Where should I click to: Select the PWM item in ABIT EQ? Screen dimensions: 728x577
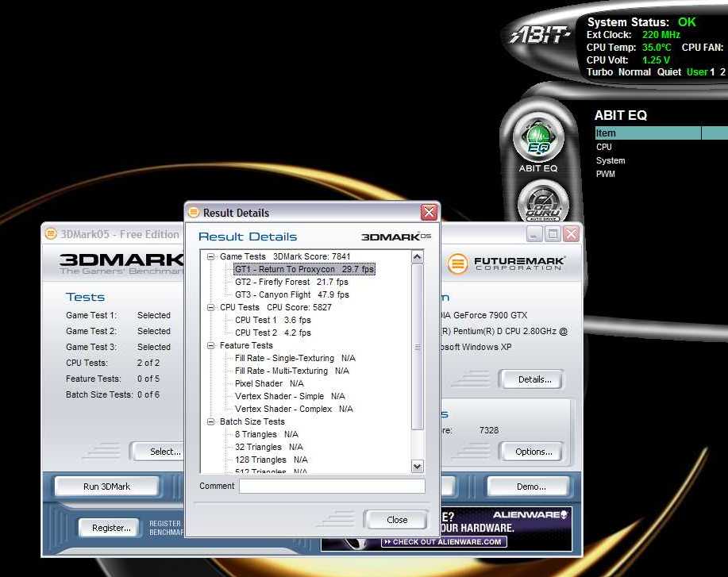point(606,174)
